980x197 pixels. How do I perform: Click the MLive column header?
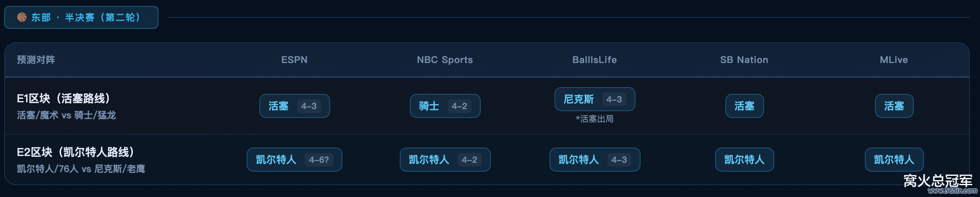[894, 60]
